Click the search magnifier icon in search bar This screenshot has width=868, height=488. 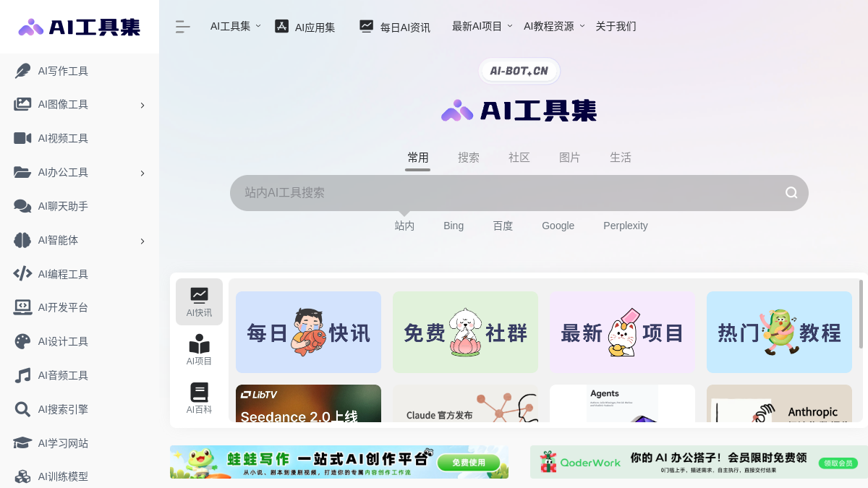[791, 192]
